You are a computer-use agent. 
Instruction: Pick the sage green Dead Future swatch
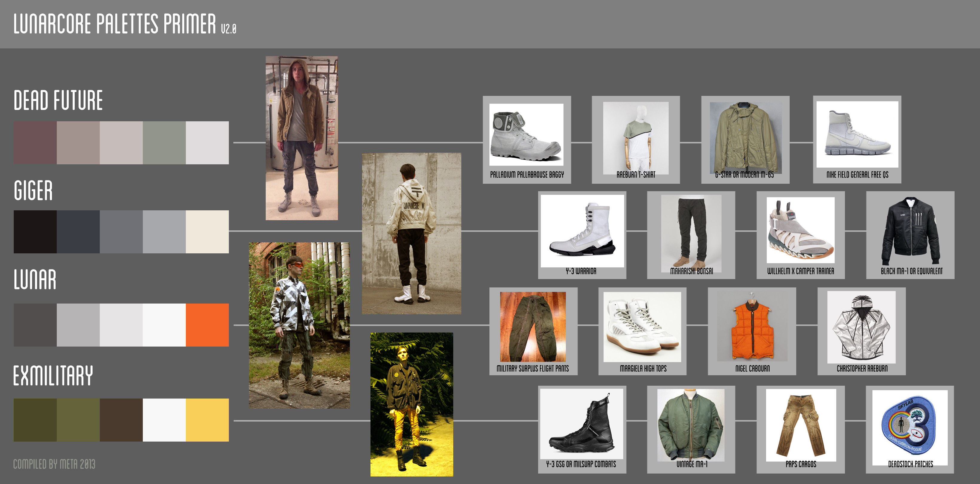coord(164,143)
